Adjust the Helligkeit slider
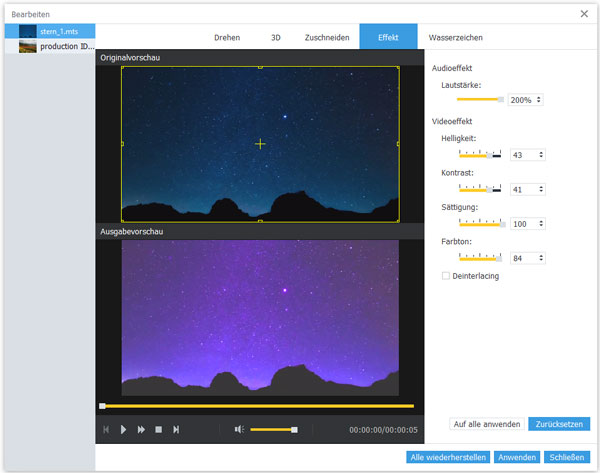 point(480,154)
